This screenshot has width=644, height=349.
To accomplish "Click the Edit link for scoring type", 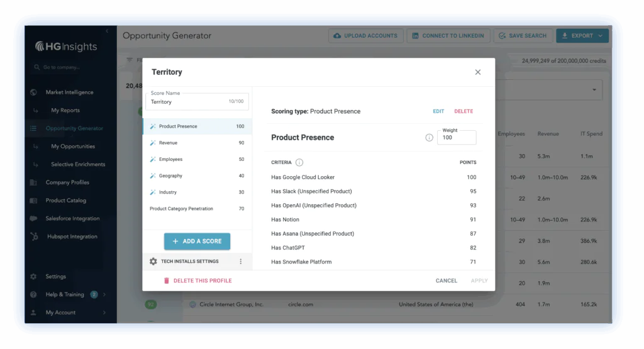I will point(438,111).
